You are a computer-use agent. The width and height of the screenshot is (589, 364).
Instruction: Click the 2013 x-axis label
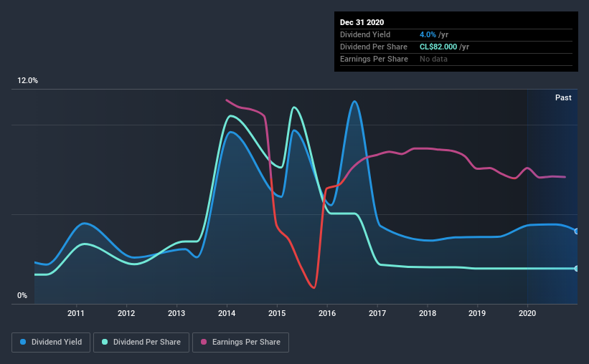coord(176,313)
